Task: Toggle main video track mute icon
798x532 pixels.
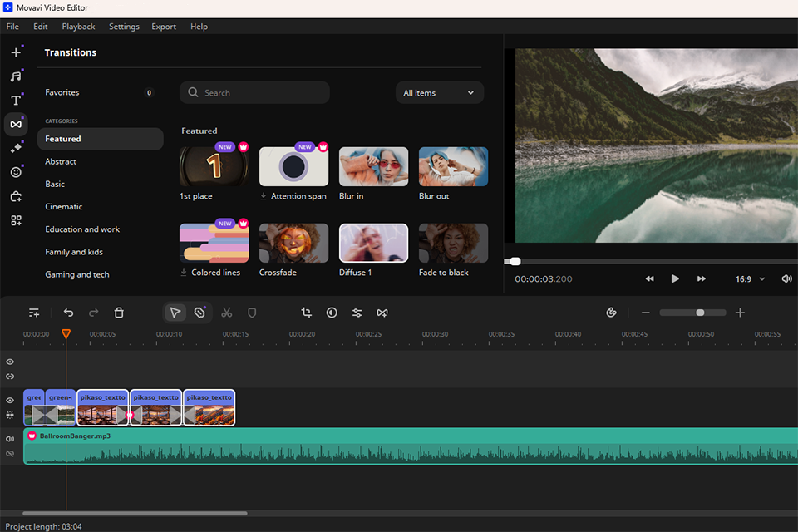Action: [x=10, y=415]
